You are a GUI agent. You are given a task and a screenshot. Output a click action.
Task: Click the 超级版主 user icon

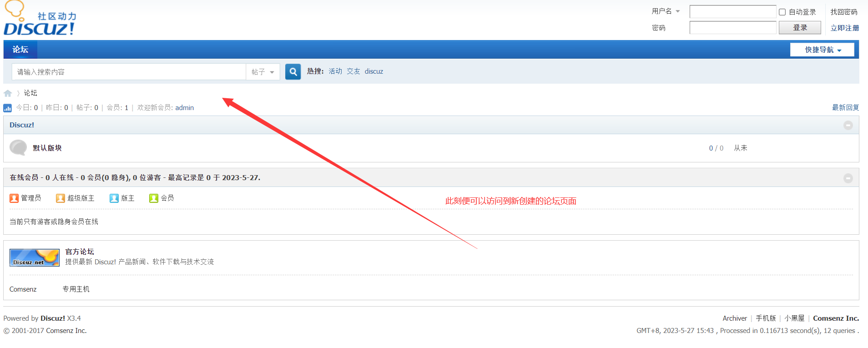pos(61,198)
